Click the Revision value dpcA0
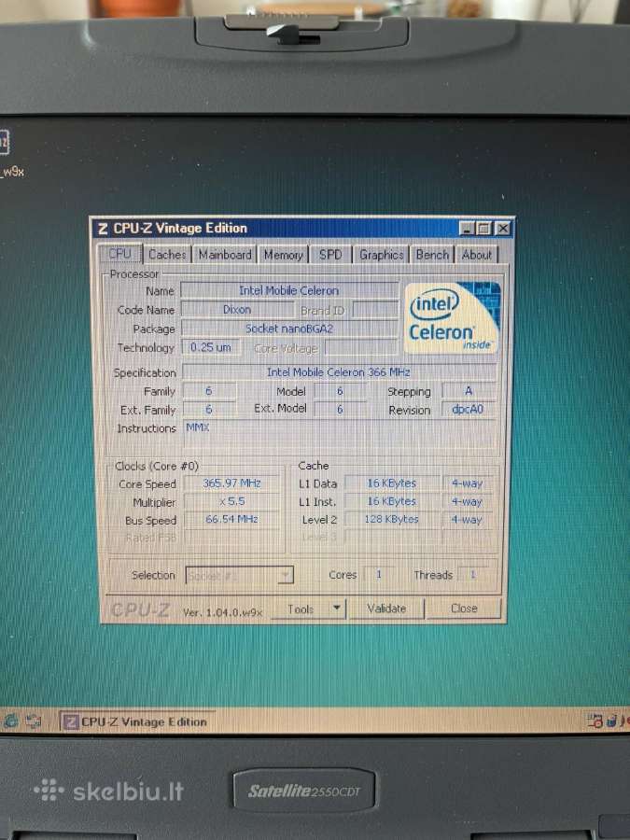This screenshot has width=630, height=840. click(468, 410)
